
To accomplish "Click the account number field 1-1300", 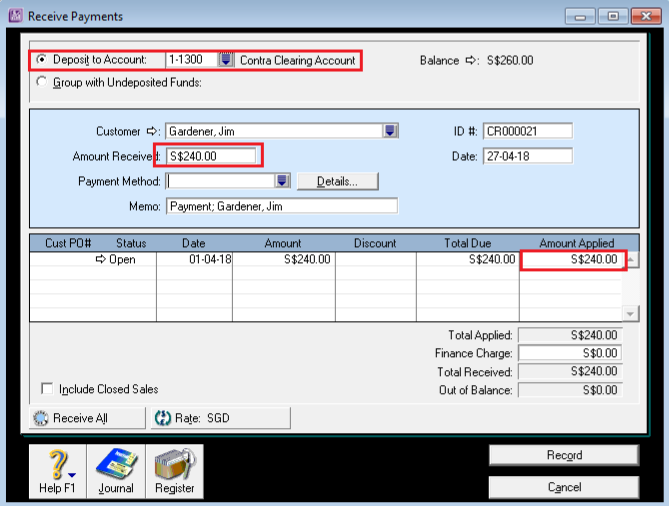I will pyautogui.click(x=192, y=59).
